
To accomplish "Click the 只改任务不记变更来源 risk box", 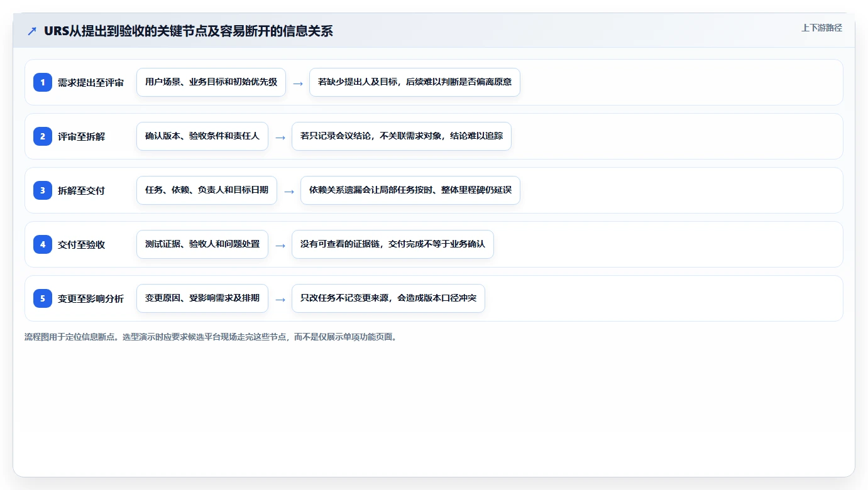I will [388, 298].
